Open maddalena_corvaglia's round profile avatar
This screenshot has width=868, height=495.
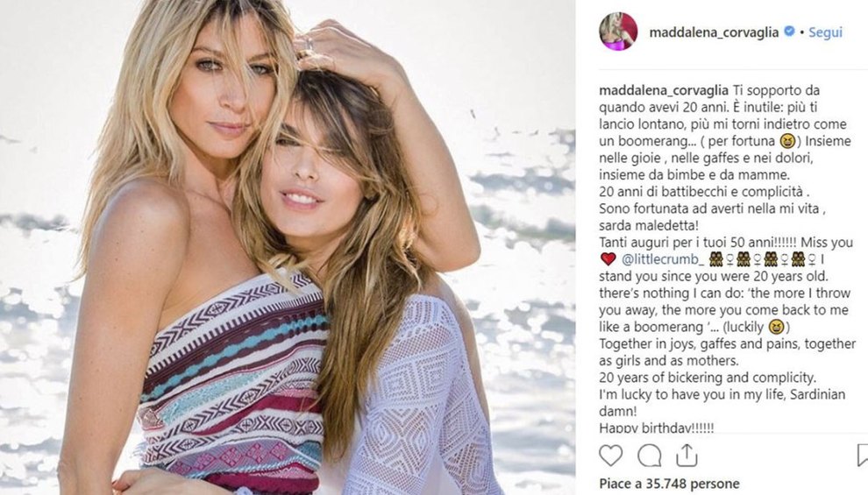pos(618,32)
